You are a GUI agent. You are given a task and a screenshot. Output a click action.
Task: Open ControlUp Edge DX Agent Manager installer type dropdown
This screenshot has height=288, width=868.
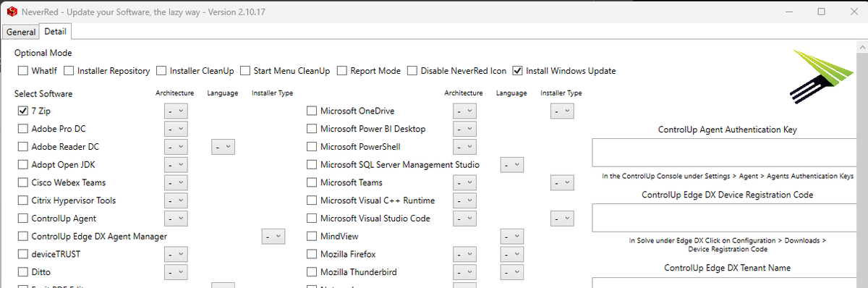click(x=273, y=237)
